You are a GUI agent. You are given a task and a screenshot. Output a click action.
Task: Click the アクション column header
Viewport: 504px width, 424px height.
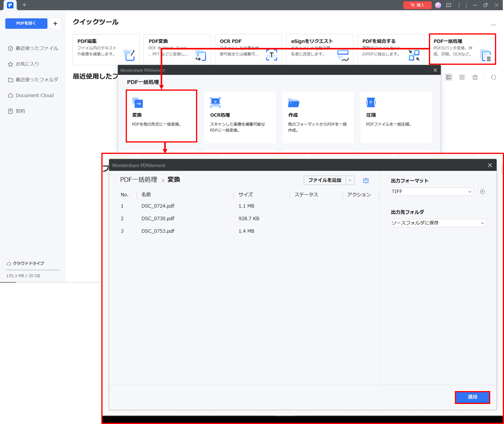point(359,195)
